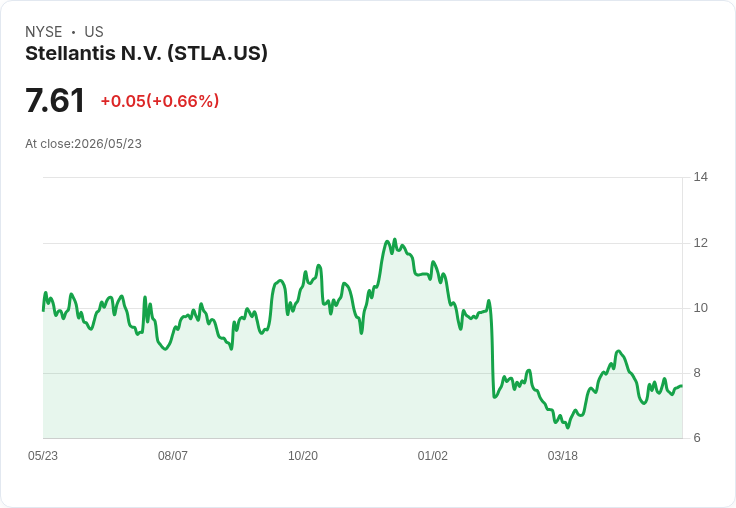Click the 05/23 x-axis date label
Screen dimensions: 736x508
click(x=43, y=455)
